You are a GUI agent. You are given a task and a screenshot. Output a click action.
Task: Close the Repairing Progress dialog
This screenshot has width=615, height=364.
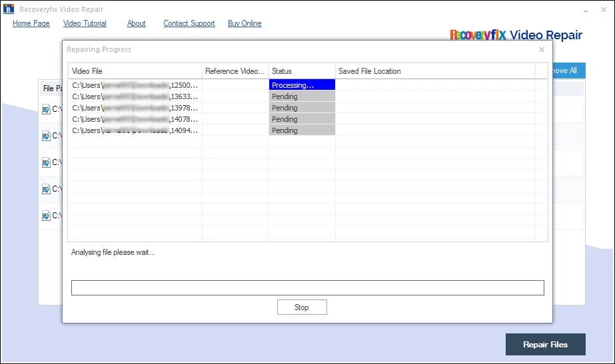[x=542, y=49]
